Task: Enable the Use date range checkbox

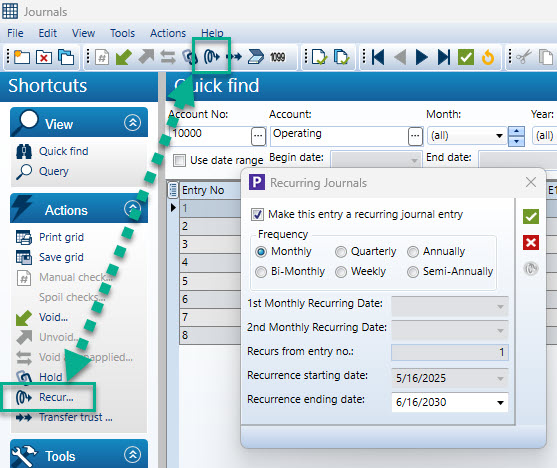Action: 179,160
